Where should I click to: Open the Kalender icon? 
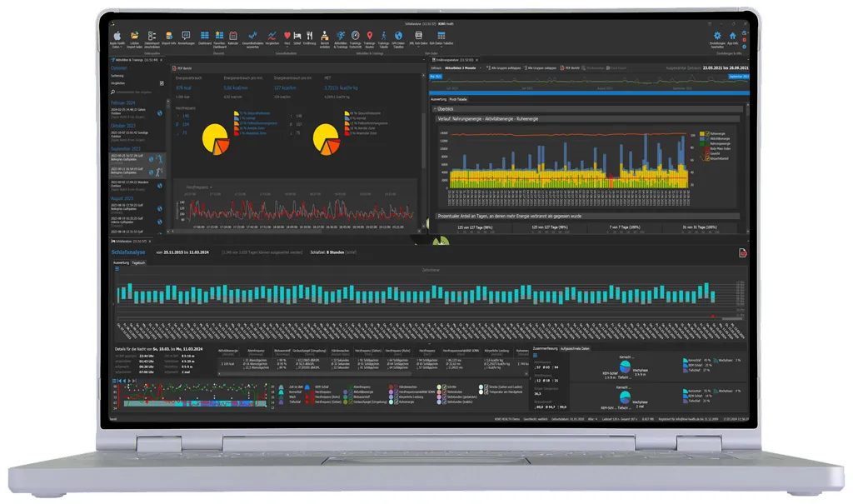point(232,36)
